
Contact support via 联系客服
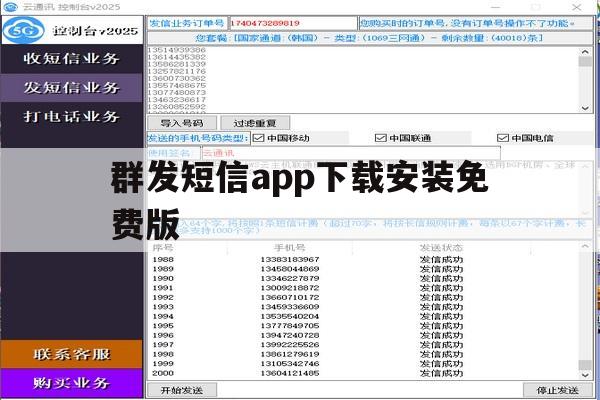(72, 354)
